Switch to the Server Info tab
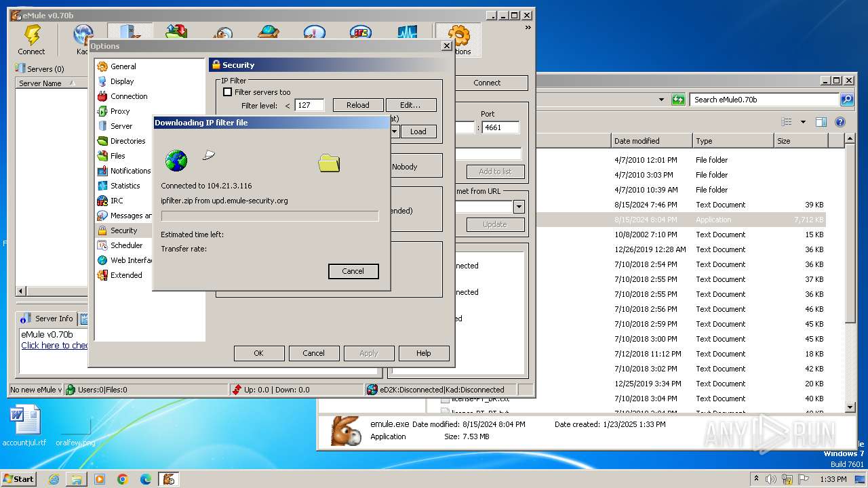Viewport: 868px width, 488px height. click(47, 319)
